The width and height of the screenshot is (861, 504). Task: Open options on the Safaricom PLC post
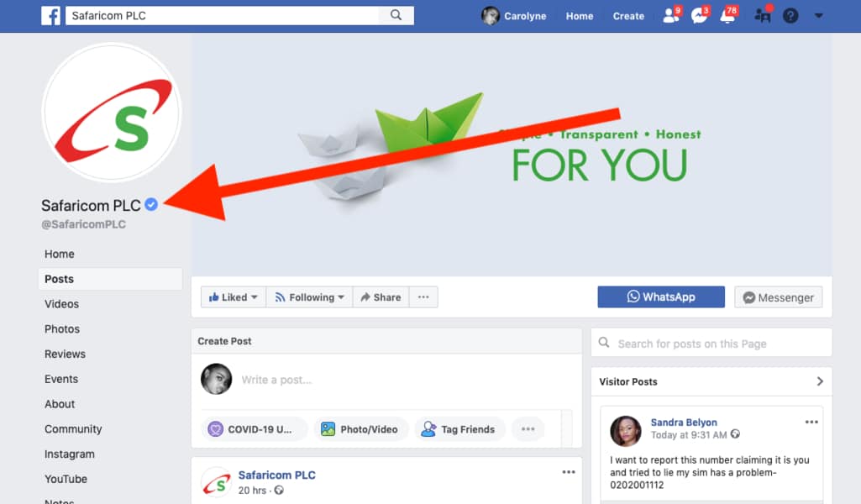pos(569,471)
